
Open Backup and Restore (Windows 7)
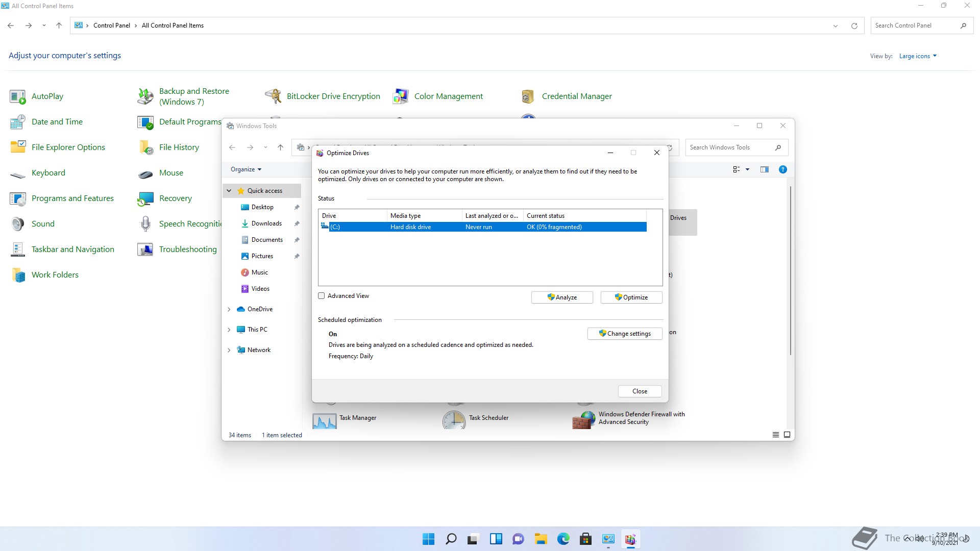click(x=183, y=96)
